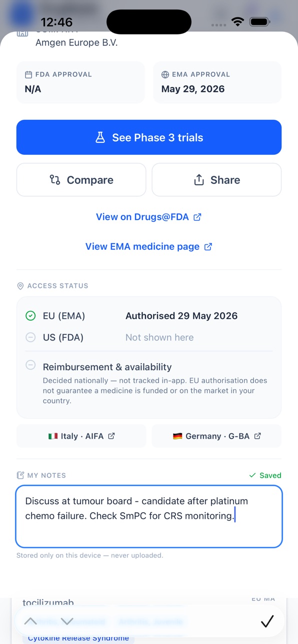Open the See Phase 3 trials button
The image size is (298, 644).
pyautogui.click(x=149, y=137)
